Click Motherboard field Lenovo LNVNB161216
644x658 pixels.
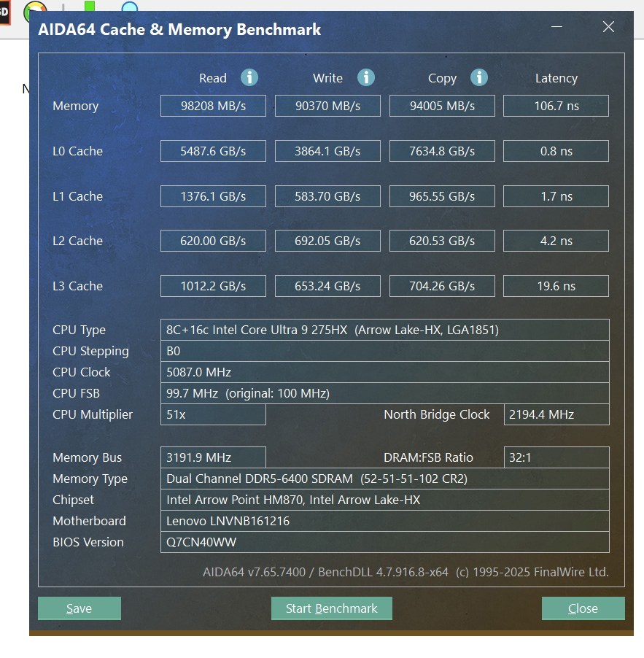(x=384, y=521)
